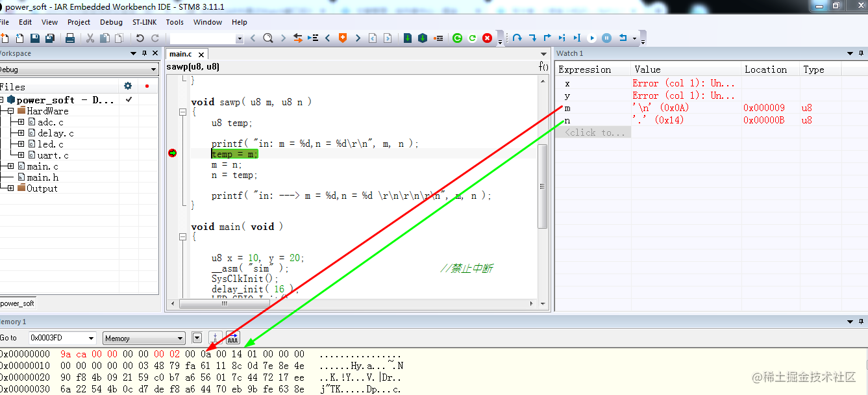
Task: Open the Go to address dropdown
Action: (91, 338)
